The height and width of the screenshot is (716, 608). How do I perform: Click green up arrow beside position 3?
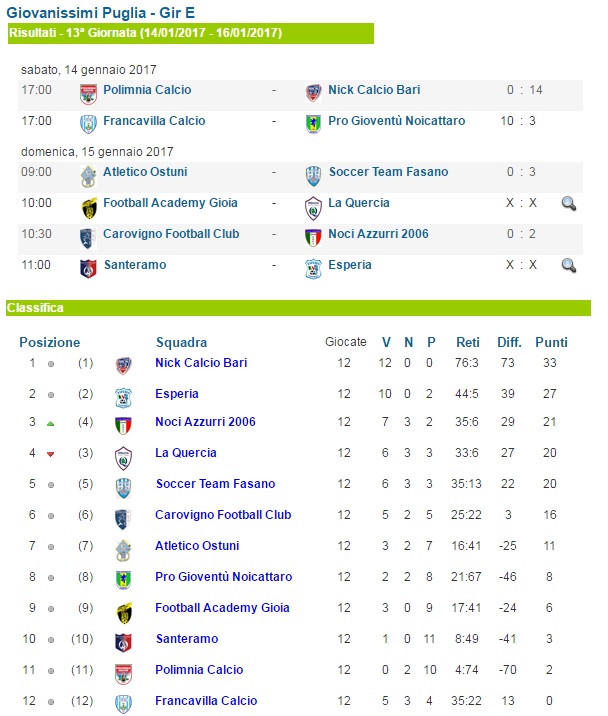51,424
